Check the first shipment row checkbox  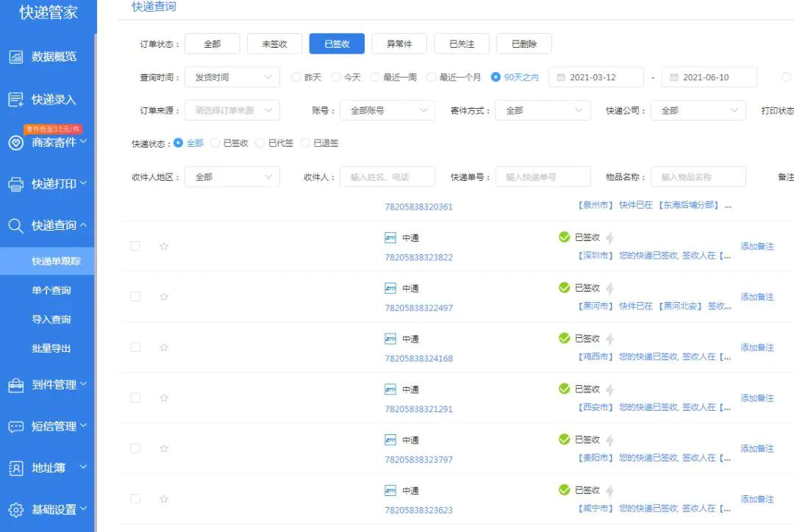pyautogui.click(x=135, y=245)
